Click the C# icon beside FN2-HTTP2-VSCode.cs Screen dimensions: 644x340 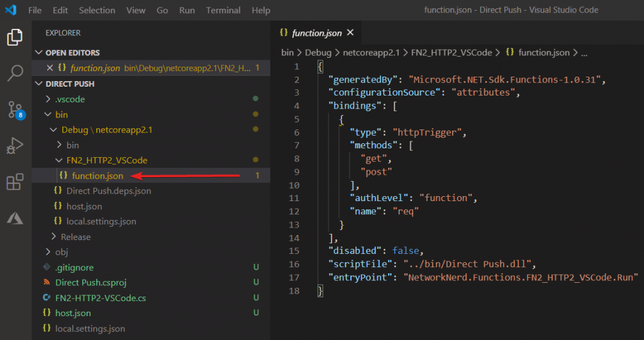pyautogui.click(x=47, y=297)
